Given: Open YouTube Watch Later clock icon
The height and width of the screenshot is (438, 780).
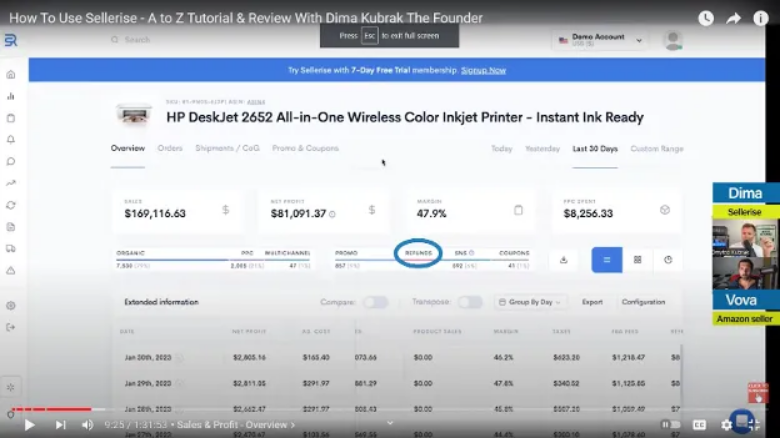Looking at the screenshot, I should (706, 18).
